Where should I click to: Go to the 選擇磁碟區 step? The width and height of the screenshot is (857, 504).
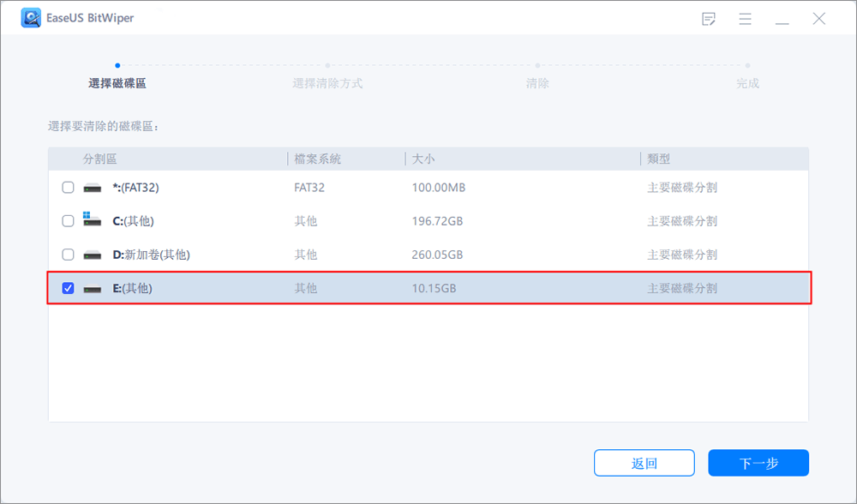point(117,83)
